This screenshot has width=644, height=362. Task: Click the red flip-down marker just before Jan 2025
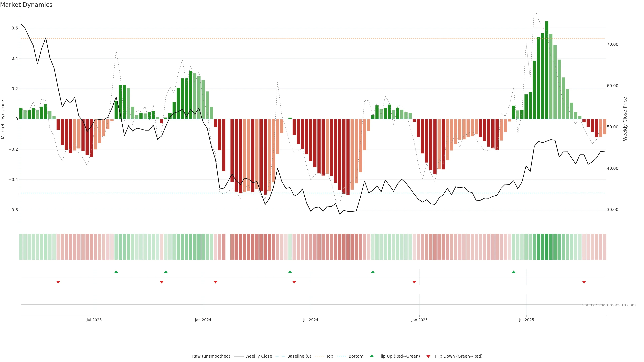(414, 282)
